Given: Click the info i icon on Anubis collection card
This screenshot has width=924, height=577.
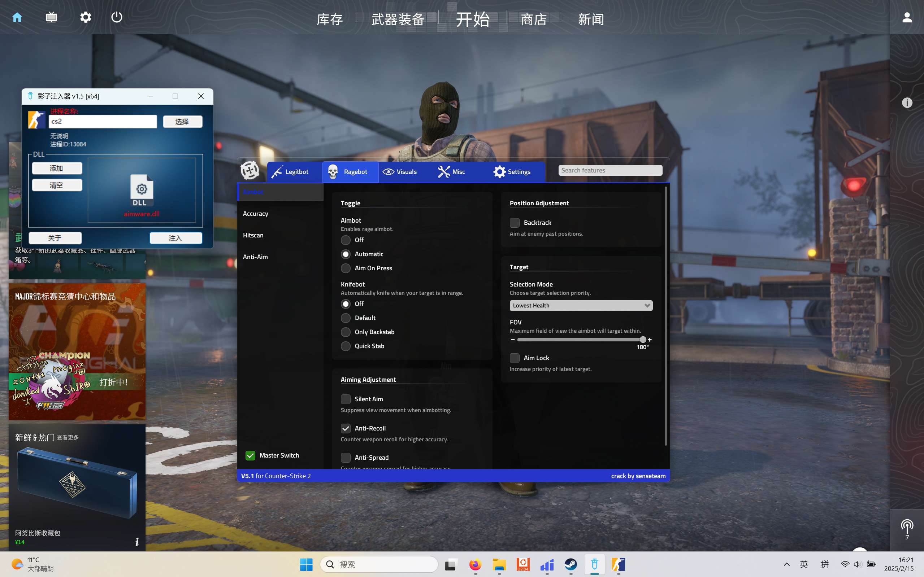Looking at the screenshot, I should point(137,542).
